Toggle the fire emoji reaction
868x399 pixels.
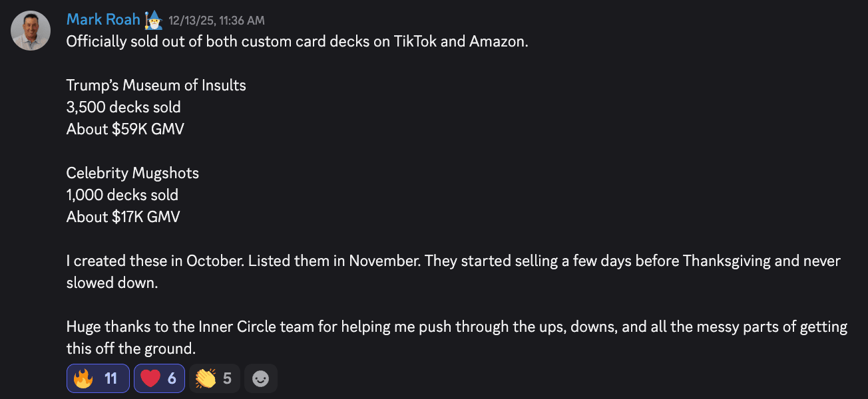point(98,378)
